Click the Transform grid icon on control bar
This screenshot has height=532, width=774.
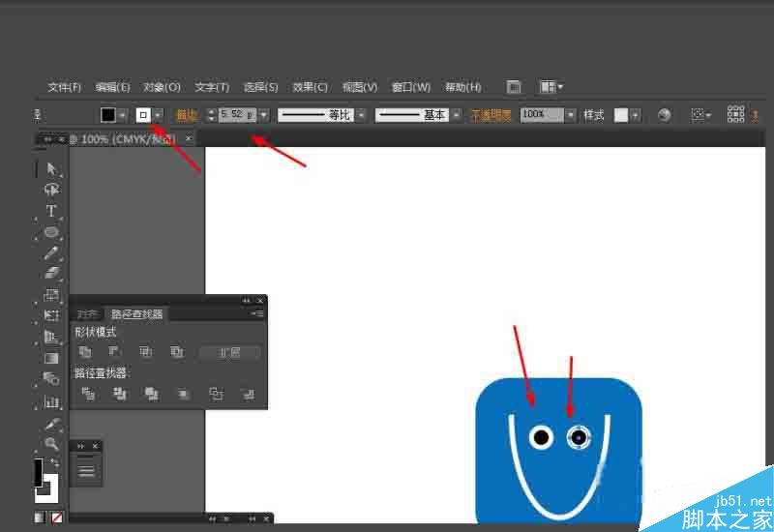(735, 114)
